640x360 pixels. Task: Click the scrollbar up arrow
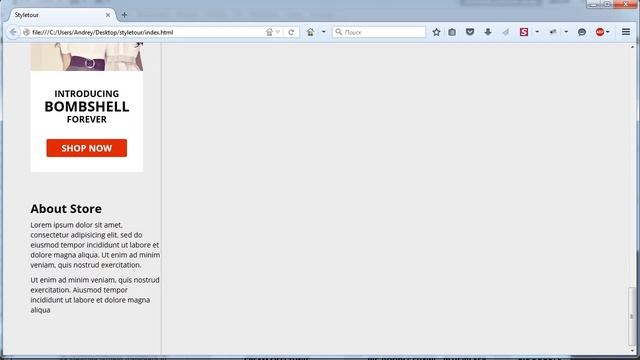pos(632,47)
